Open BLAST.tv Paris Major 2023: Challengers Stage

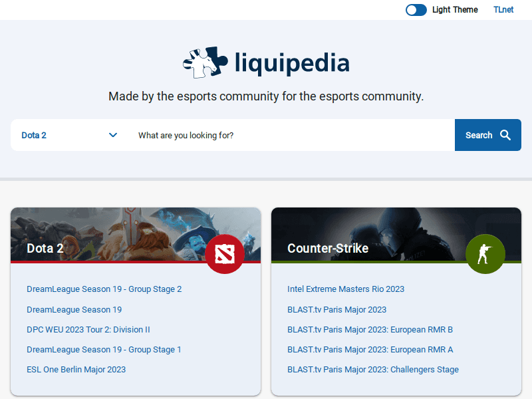(373, 370)
